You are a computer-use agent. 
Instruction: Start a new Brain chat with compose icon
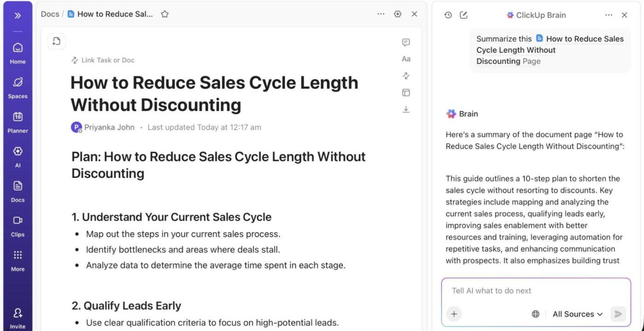pyautogui.click(x=463, y=15)
